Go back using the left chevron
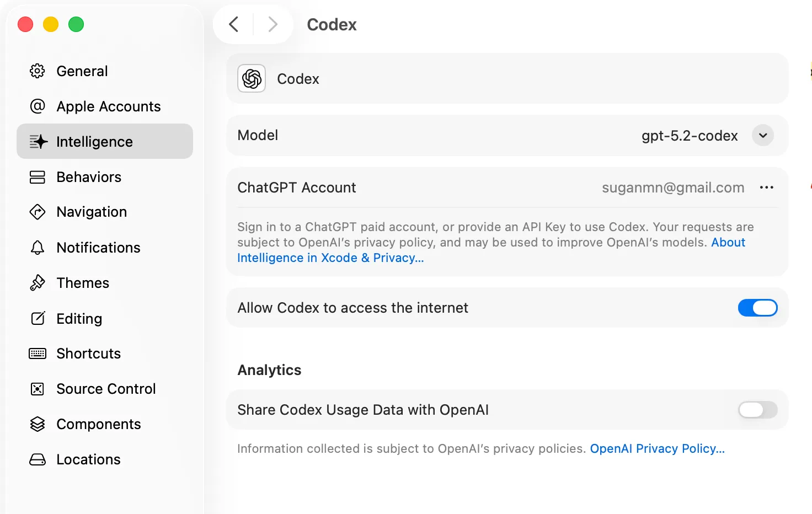 pyautogui.click(x=234, y=24)
